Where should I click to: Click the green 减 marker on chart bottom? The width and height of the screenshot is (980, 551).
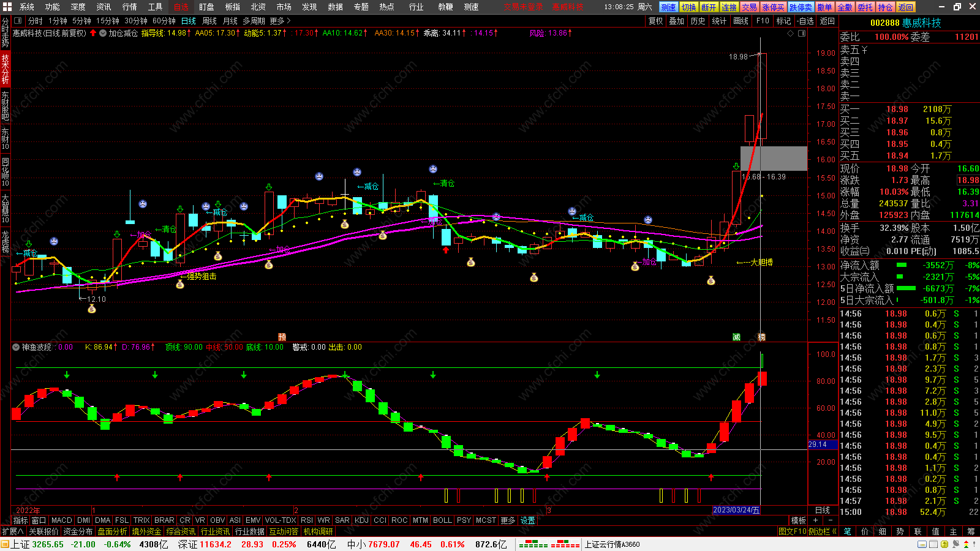tap(736, 337)
